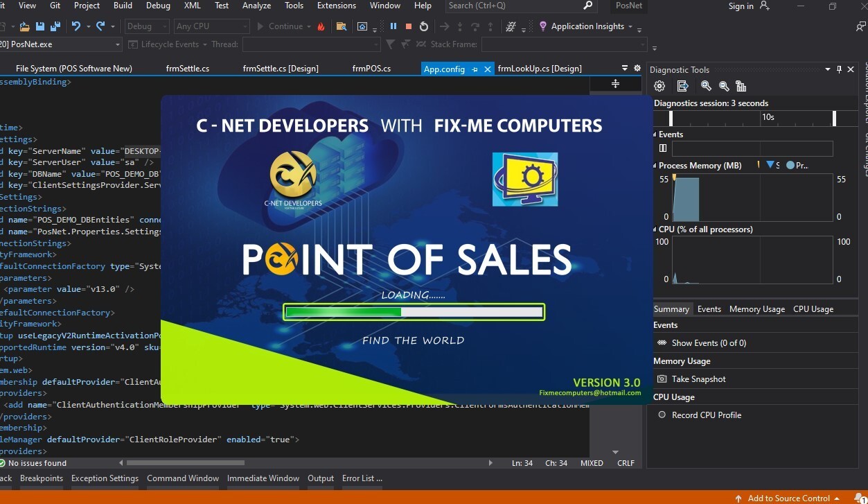The width and height of the screenshot is (868, 504).
Task: Close the Diagnostic Tools panel
Action: coord(851,69)
